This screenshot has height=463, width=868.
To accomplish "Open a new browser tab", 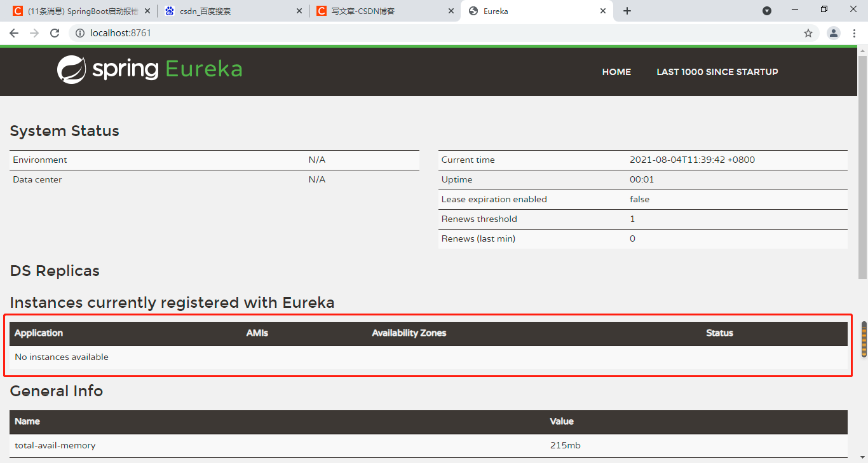I will coord(627,11).
